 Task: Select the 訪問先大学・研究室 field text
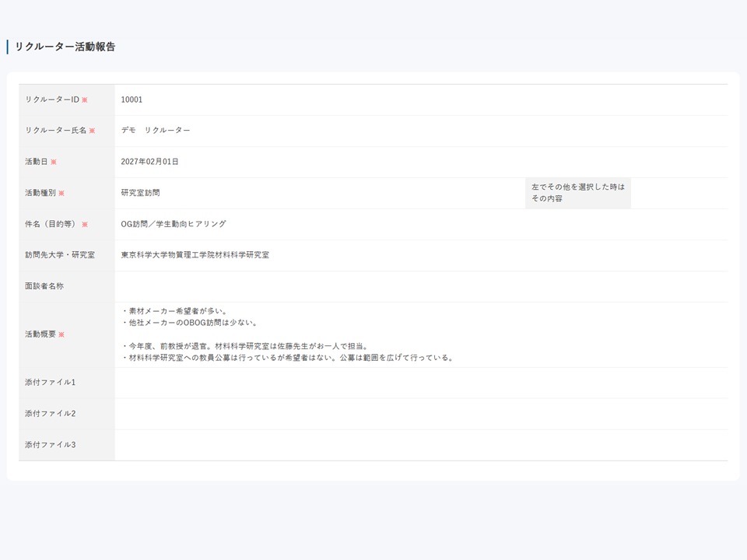[196, 254]
